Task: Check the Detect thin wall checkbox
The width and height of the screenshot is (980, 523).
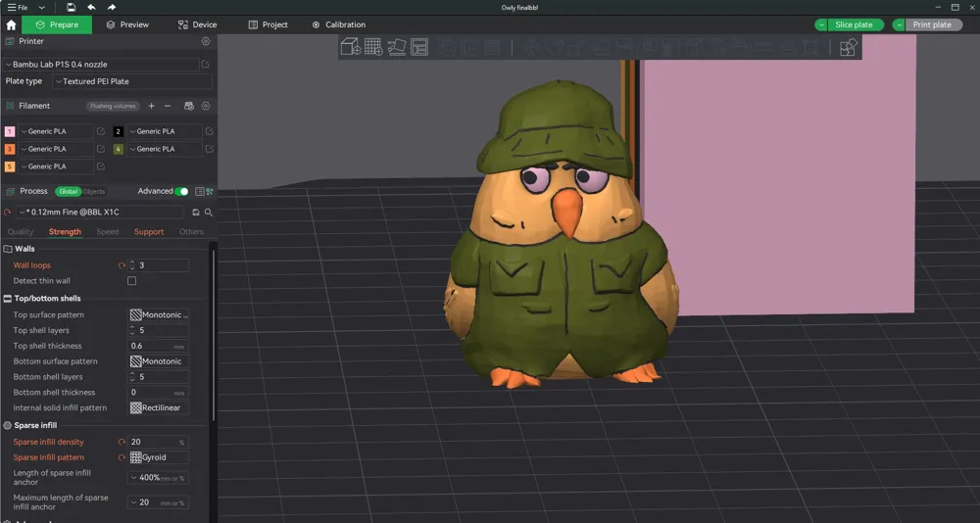Action: [x=132, y=281]
